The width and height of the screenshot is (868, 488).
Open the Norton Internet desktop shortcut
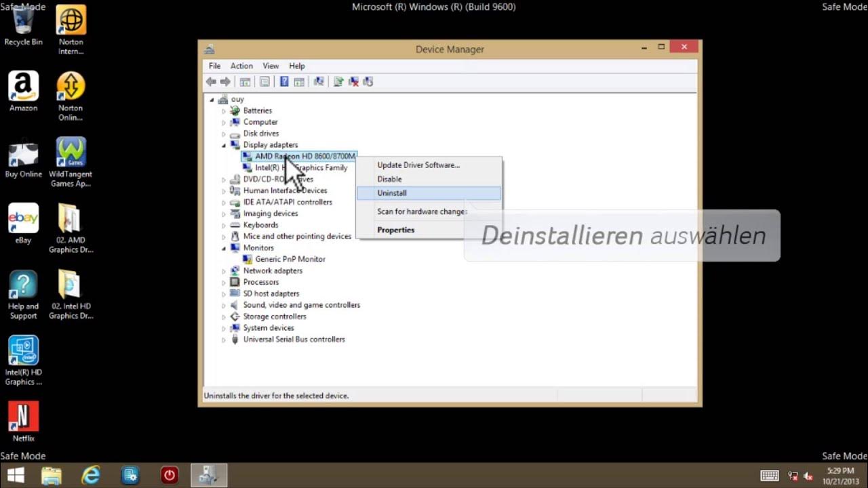pyautogui.click(x=71, y=30)
